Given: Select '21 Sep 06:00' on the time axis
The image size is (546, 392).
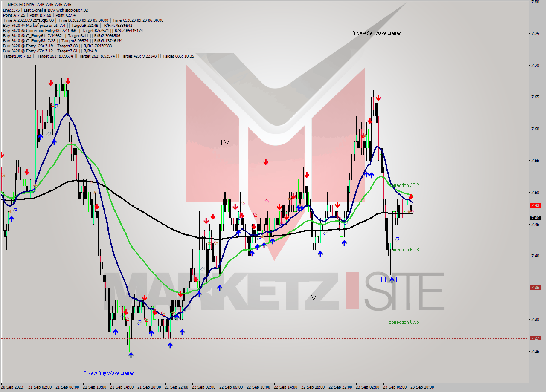Looking at the screenshot, I should click(x=67, y=387).
